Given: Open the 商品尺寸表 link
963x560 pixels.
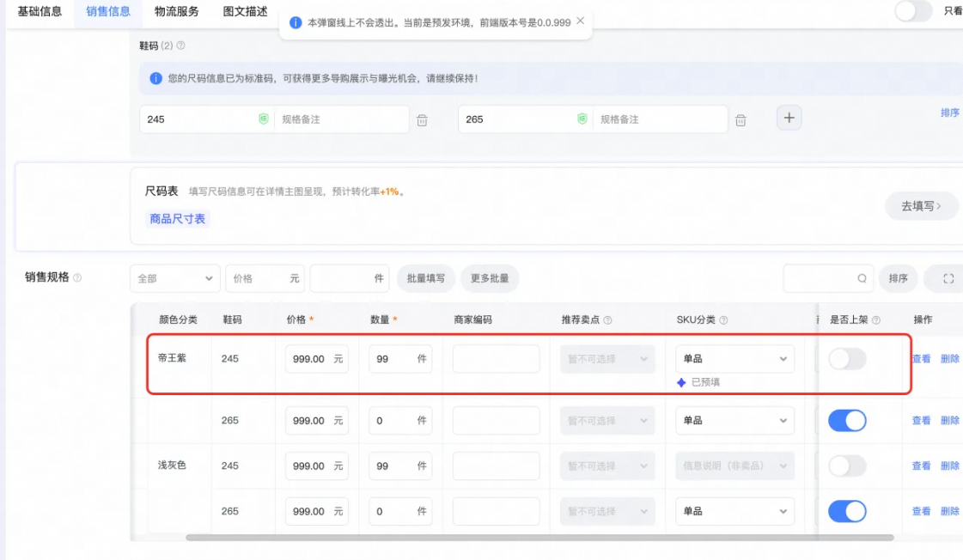Looking at the screenshot, I should point(178,219).
